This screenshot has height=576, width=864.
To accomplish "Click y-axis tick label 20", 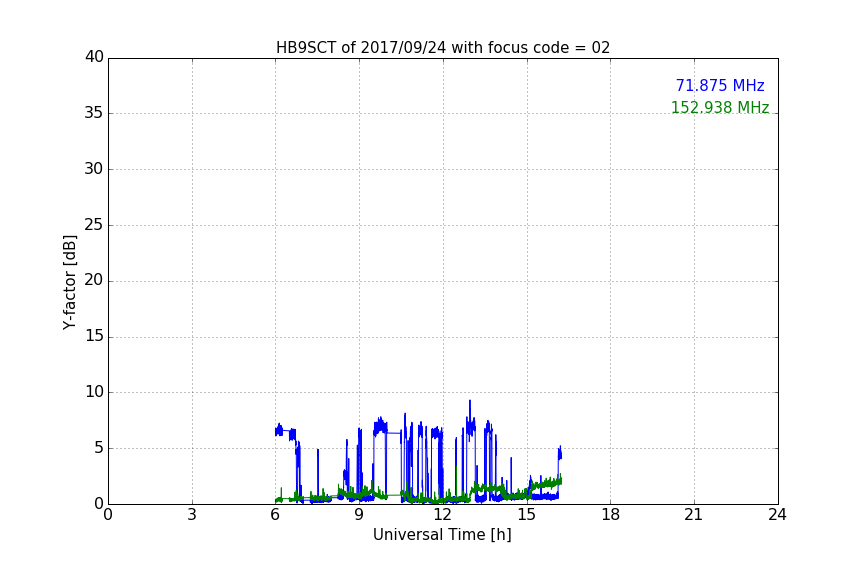I will tap(94, 280).
